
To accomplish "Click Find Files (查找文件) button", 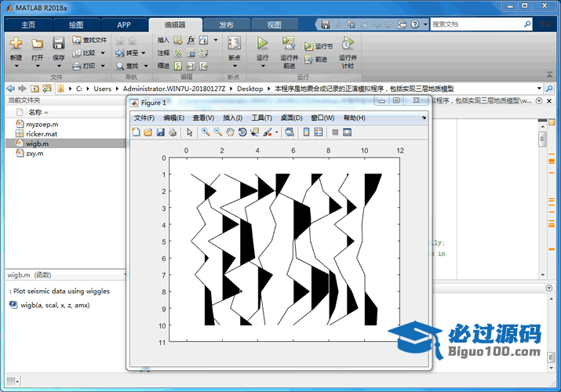I will pyautogui.click(x=89, y=40).
